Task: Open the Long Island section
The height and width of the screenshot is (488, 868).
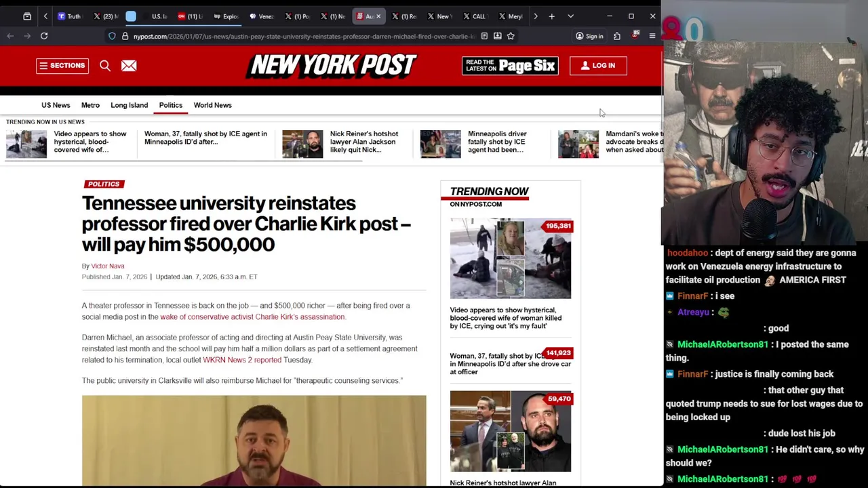Action: 129,105
